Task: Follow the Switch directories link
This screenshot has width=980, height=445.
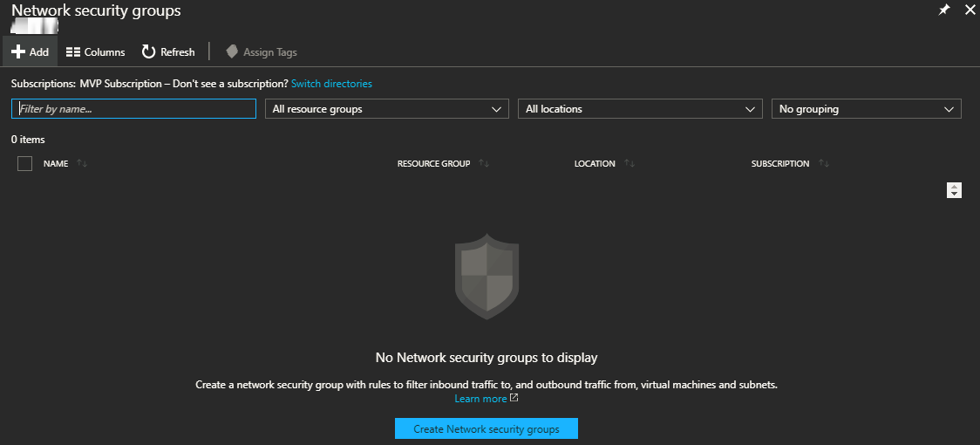Action: coord(331,83)
